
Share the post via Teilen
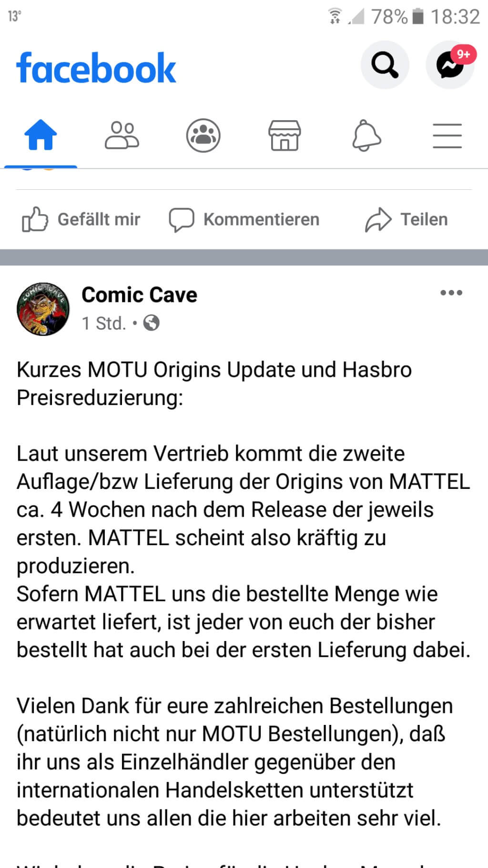[407, 219]
